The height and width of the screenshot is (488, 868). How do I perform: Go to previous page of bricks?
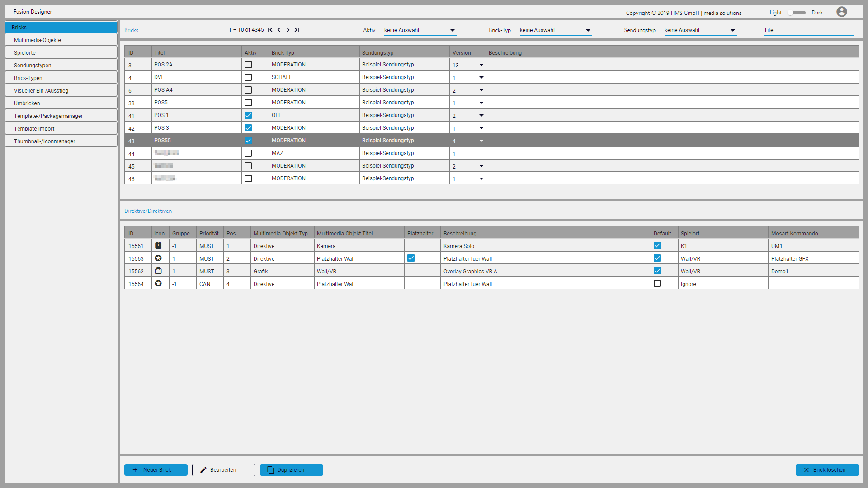(279, 30)
